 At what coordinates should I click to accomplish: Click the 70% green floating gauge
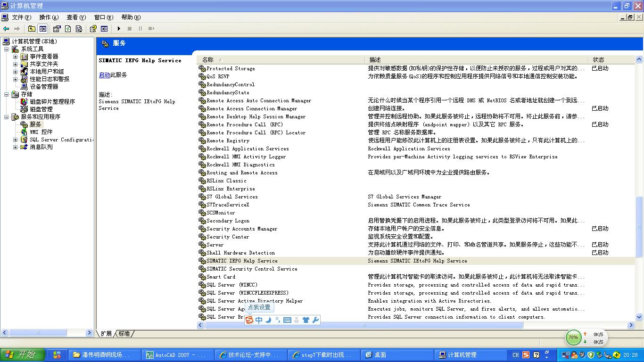pos(573,337)
